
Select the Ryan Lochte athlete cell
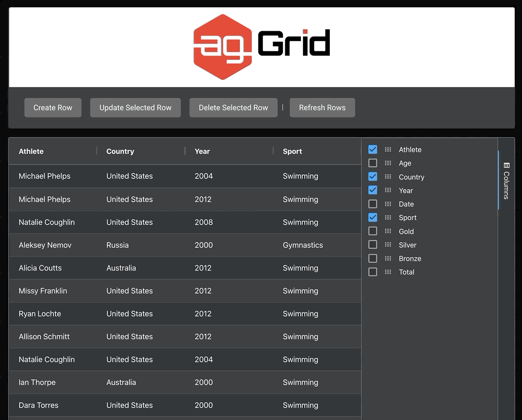[x=53, y=314]
